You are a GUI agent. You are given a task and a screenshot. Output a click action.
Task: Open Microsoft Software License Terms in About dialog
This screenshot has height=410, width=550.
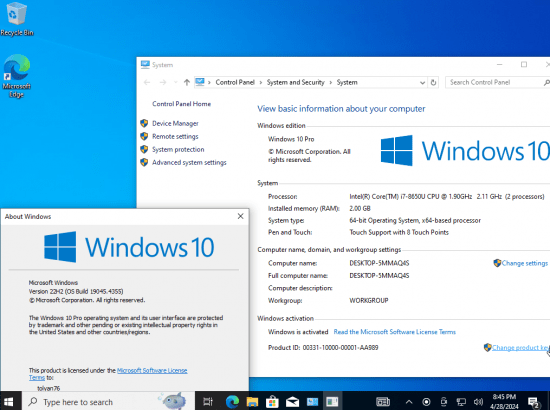pyautogui.click(x=152, y=371)
